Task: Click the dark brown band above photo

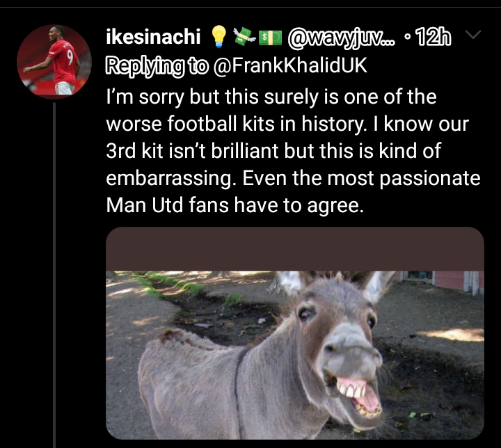Action: pos(295,249)
